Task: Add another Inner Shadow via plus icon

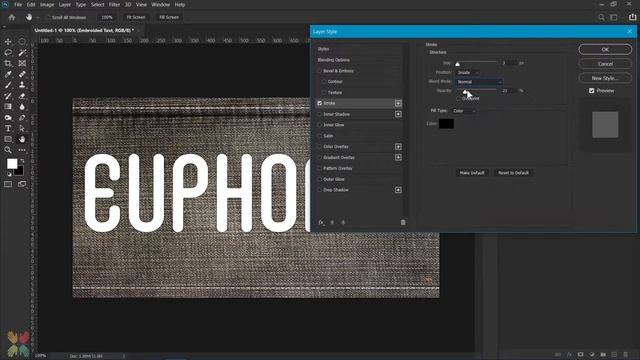Action: tap(398, 114)
